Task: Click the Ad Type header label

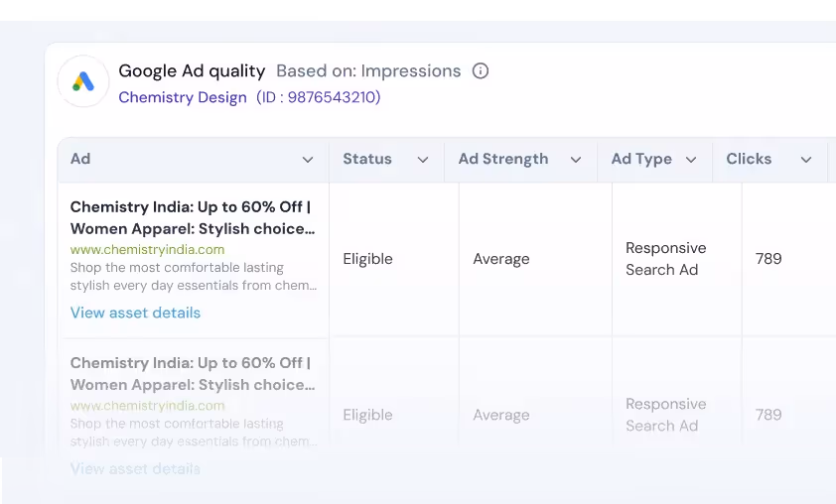Action: click(641, 159)
